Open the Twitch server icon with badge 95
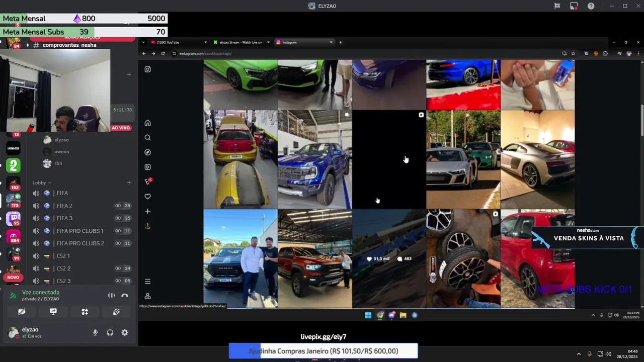The width and height of the screenshot is (644, 362). pos(13,218)
